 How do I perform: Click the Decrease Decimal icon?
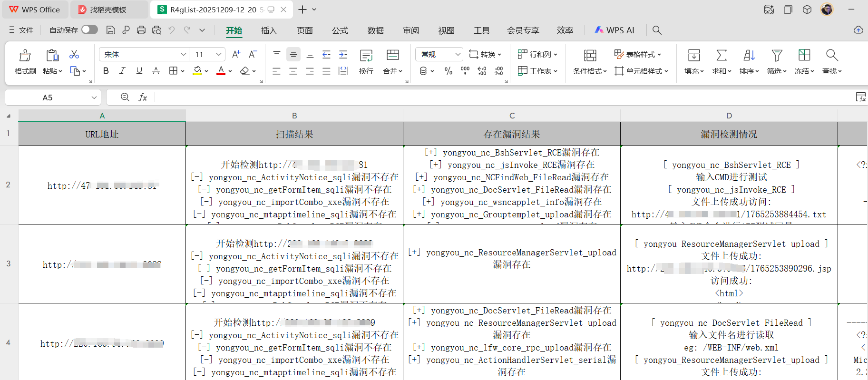[498, 71]
